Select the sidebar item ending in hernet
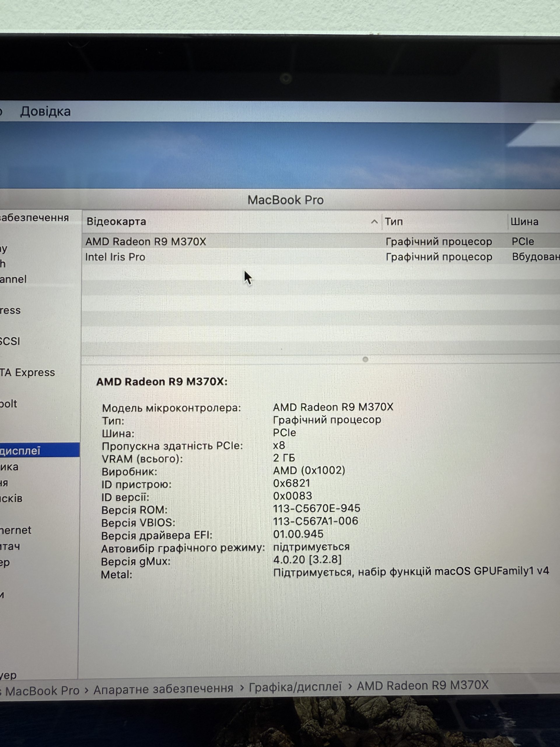 coord(15,530)
